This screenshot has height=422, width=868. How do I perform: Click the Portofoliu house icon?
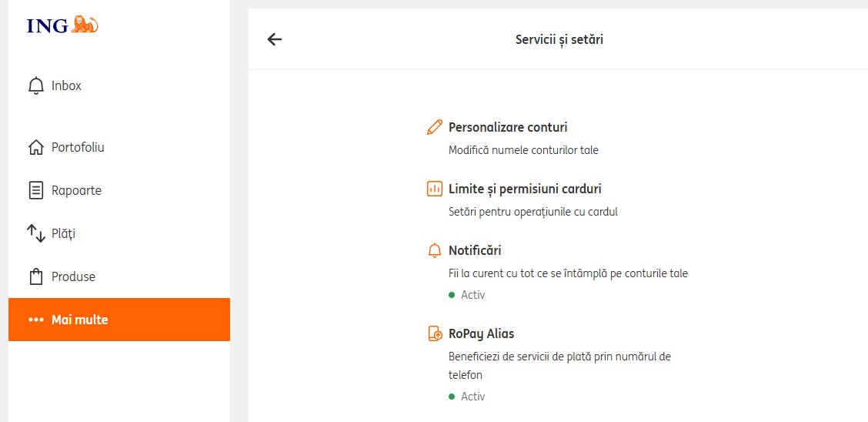(36, 147)
